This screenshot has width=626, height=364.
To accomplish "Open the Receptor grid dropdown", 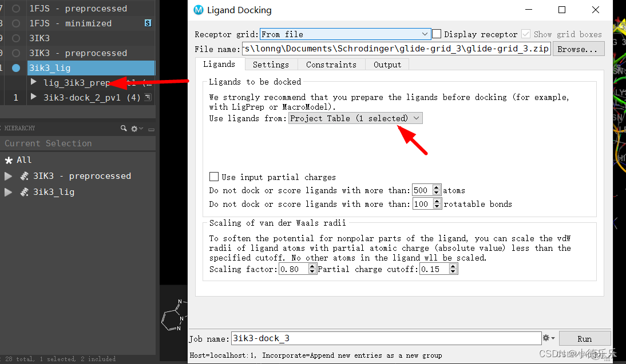I will point(346,34).
